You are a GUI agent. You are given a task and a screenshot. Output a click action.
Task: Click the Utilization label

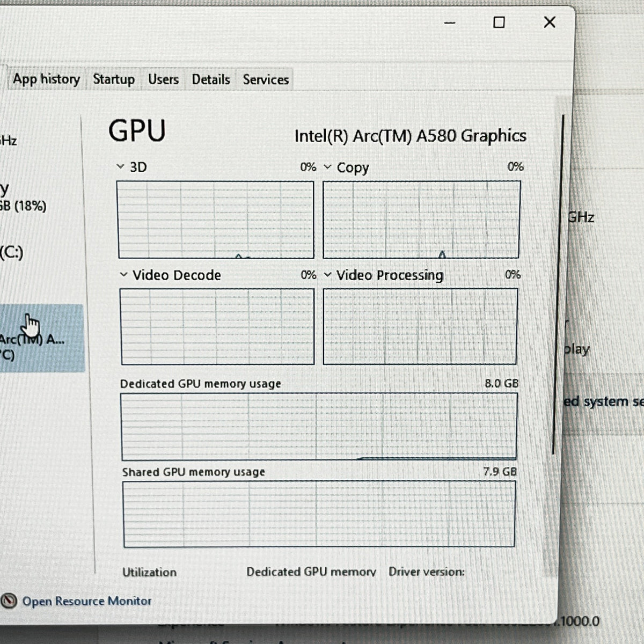pyautogui.click(x=149, y=572)
